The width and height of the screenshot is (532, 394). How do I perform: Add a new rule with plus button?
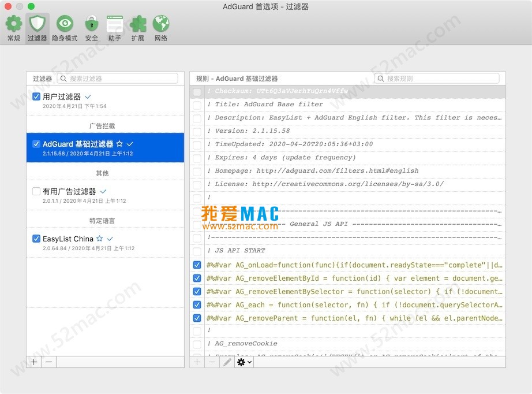(197, 362)
